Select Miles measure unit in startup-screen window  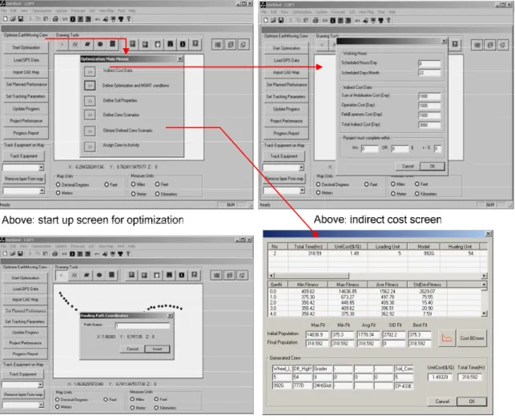(133, 184)
